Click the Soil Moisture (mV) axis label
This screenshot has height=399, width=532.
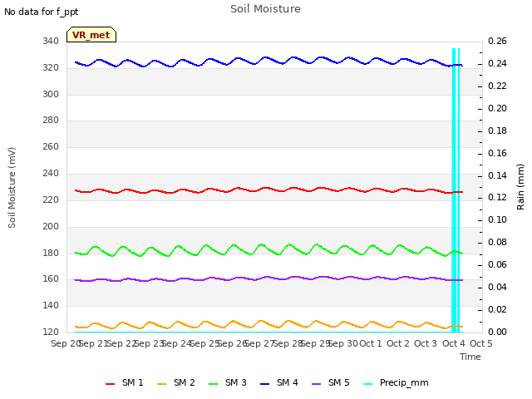tap(12, 188)
